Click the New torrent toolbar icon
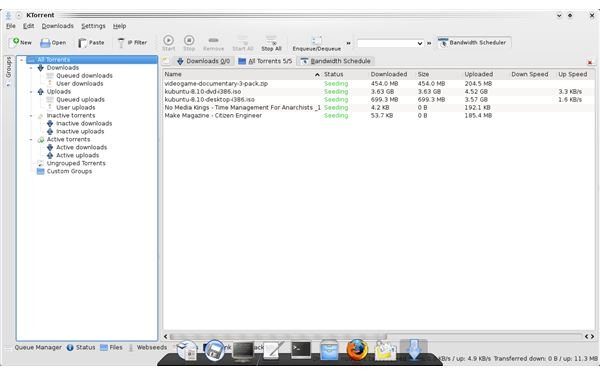The height and width of the screenshot is (369, 600). (x=21, y=42)
